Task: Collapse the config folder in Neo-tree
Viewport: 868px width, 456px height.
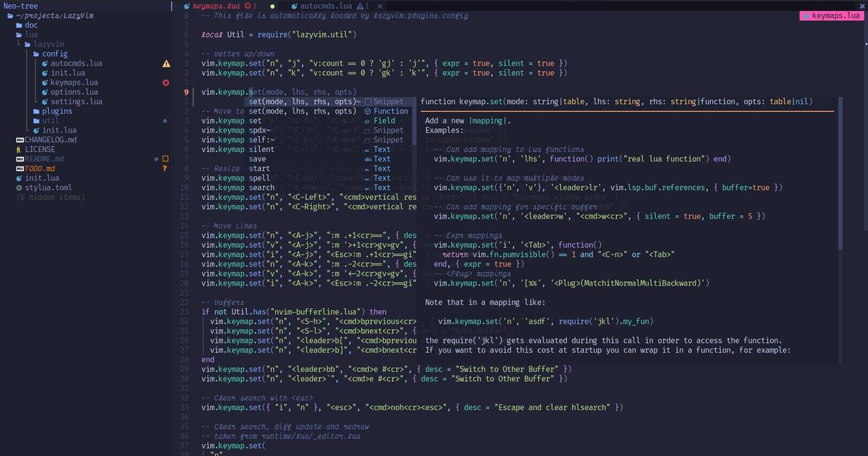Action: [x=54, y=54]
